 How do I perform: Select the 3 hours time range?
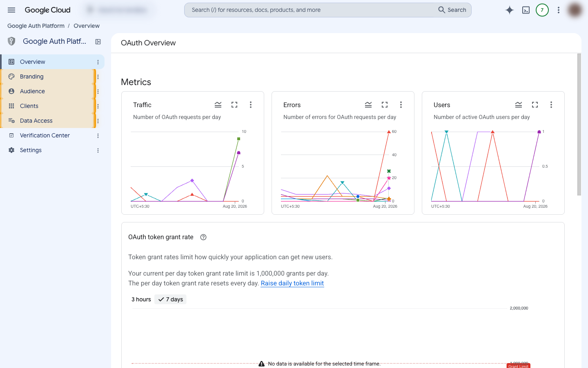click(141, 299)
